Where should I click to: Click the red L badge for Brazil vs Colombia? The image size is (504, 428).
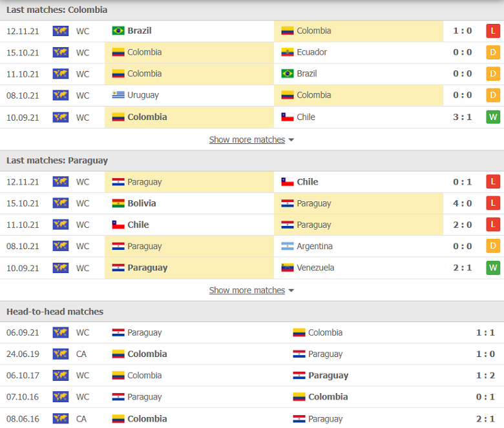click(493, 31)
